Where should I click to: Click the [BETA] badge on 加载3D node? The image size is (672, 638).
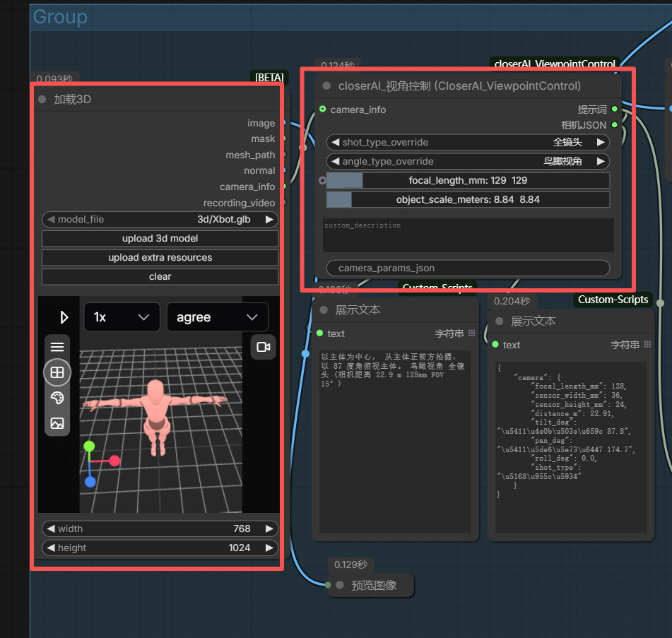(x=269, y=77)
